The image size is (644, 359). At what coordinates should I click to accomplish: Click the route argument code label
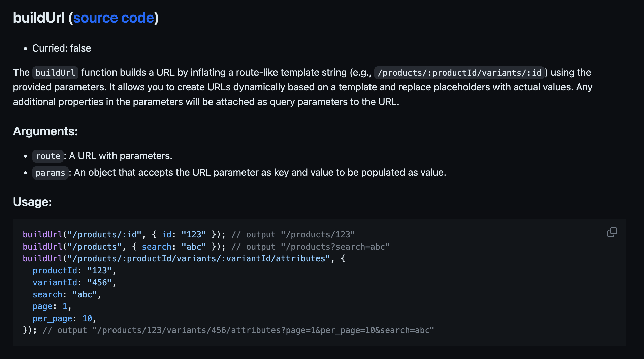tap(48, 156)
